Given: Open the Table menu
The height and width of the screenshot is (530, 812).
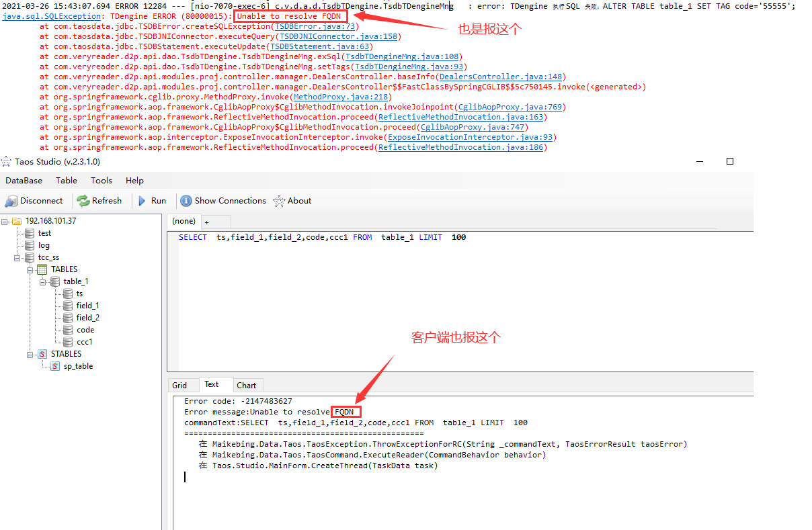Looking at the screenshot, I should 66,180.
